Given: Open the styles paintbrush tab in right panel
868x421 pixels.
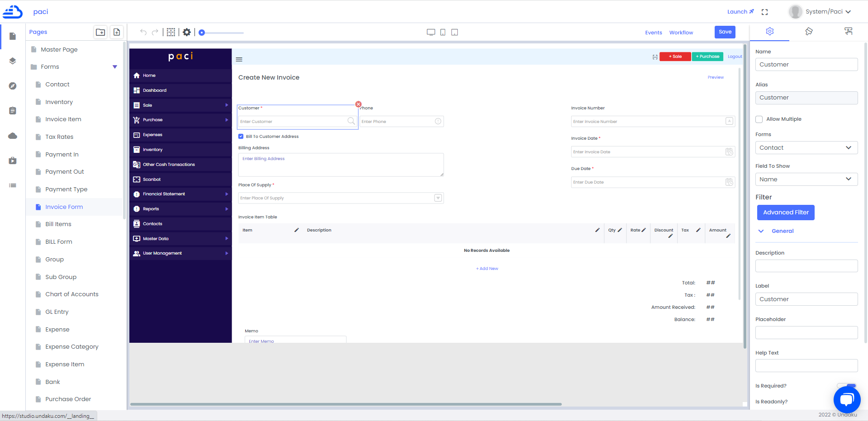Looking at the screenshot, I should 809,32.
